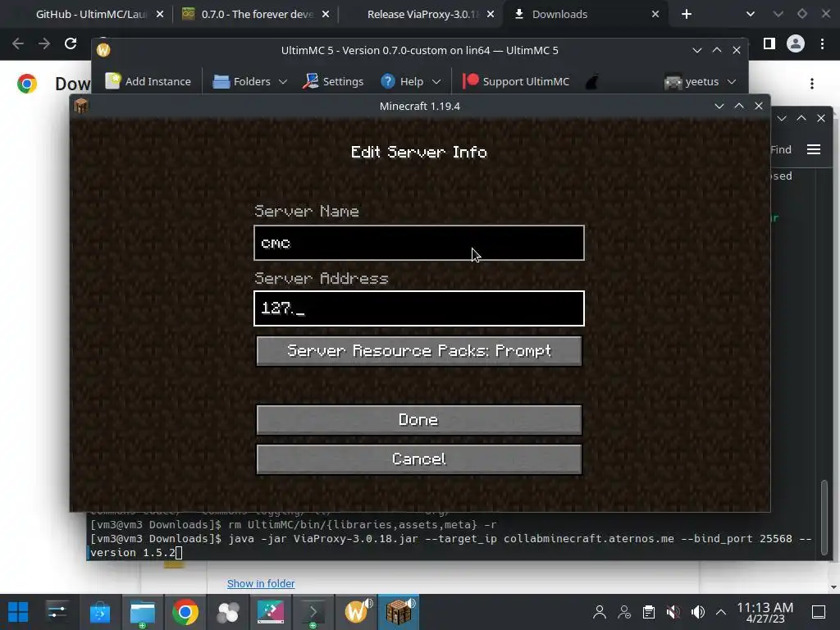
Task: Click Support UltimMC Patreon button
Action: 516,81
